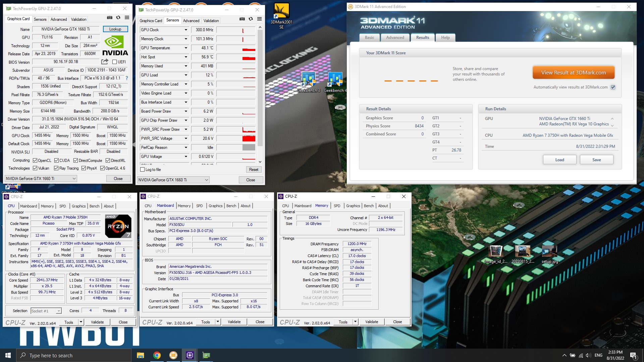The height and width of the screenshot is (362, 644).
Task: Open hamburger menu in left GPU-Z window
Action: [x=127, y=18]
